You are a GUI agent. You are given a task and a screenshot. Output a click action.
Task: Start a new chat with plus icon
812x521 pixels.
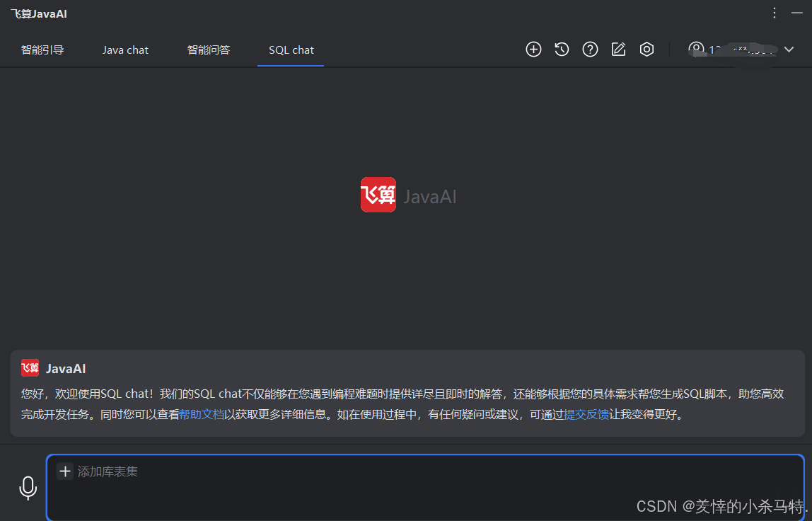coord(533,50)
